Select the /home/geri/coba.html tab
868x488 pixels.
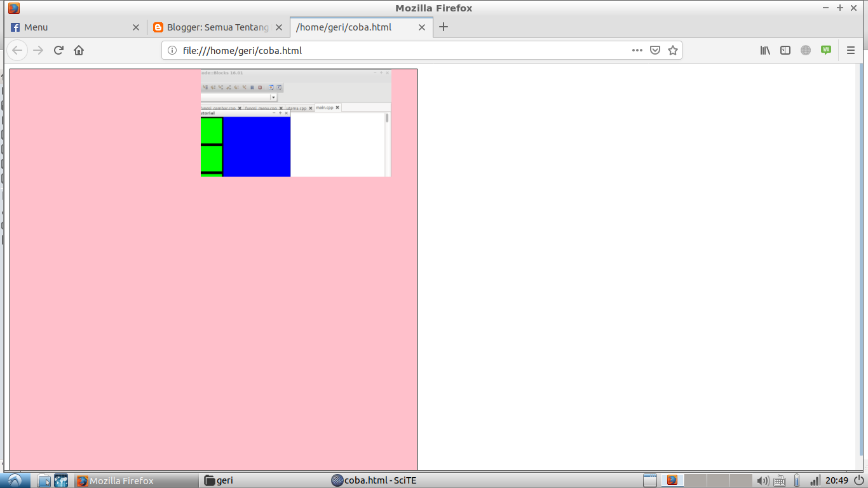[362, 27]
